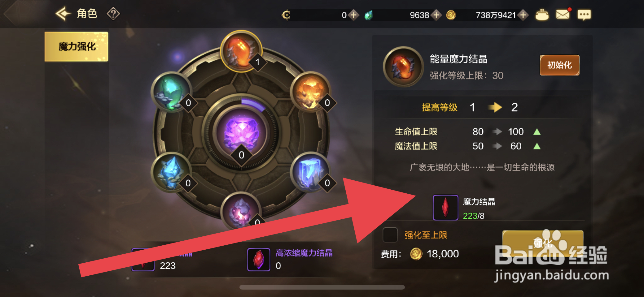Open the question mark help icon
Screen dimensions: 644x297
[113, 14]
